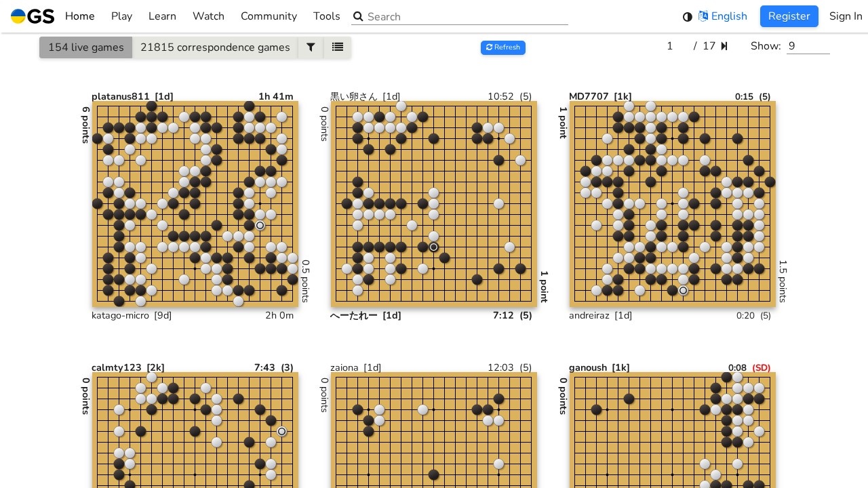Edit the Show games count field
The height and width of the screenshot is (488, 868).
coord(808,46)
